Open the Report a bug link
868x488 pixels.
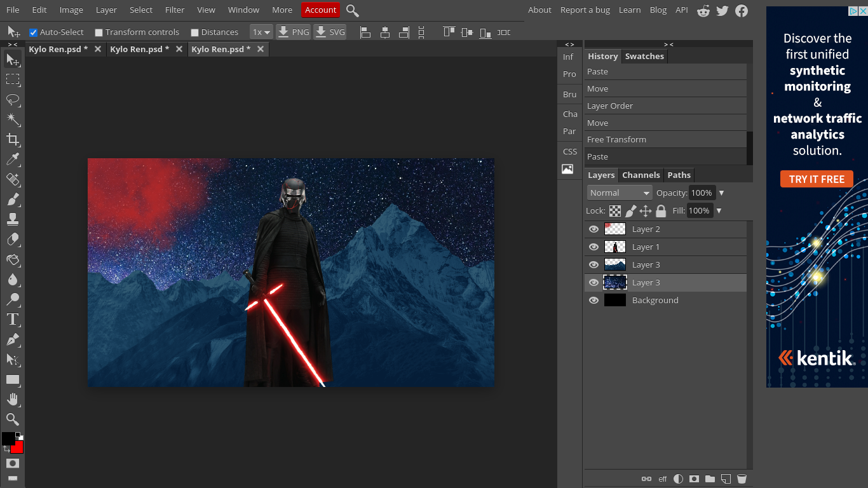pos(585,10)
